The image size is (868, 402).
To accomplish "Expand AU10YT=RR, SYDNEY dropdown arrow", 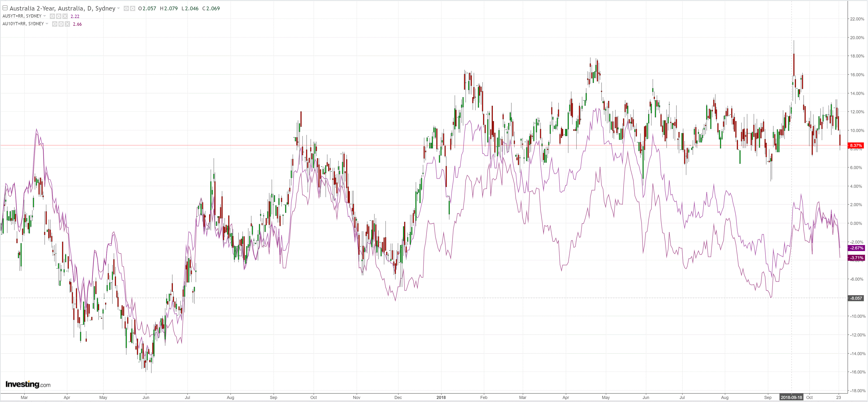I will 47,24.
